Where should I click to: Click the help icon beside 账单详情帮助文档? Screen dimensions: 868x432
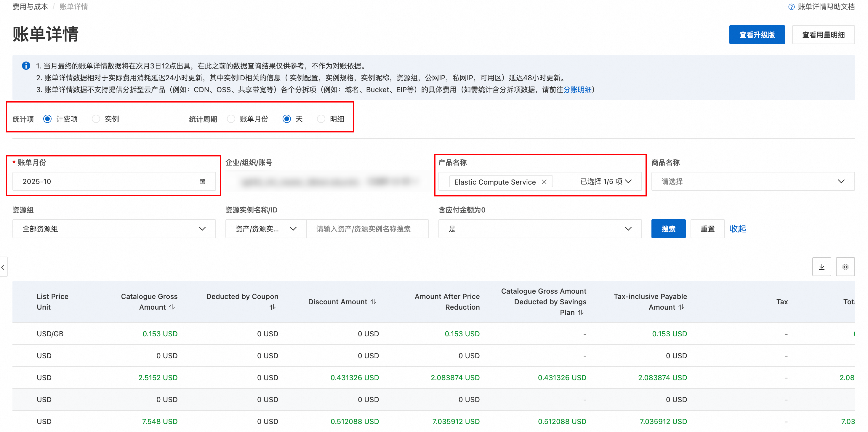click(x=791, y=7)
